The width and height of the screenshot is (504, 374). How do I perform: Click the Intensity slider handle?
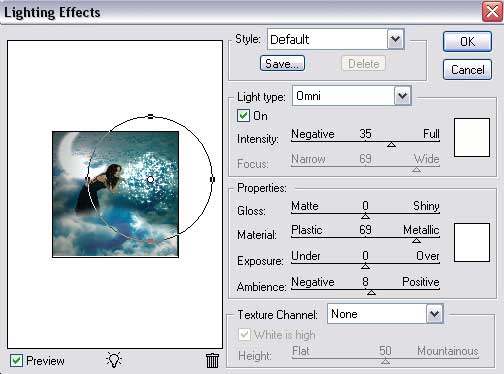click(391, 144)
